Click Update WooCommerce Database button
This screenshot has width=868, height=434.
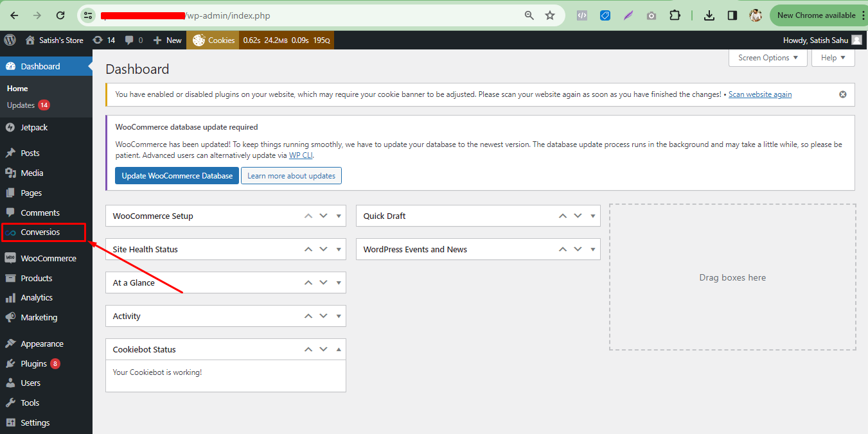pyautogui.click(x=177, y=176)
